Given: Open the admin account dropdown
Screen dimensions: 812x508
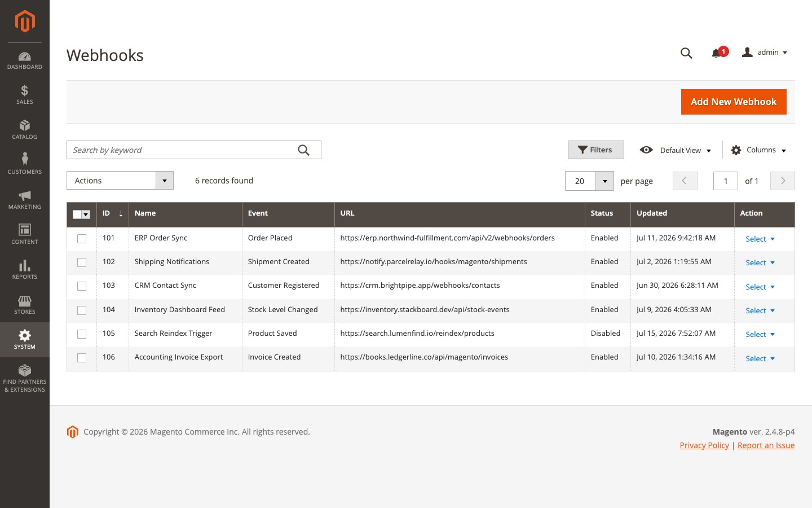Looking at the screenshot, I should (765, 52).
